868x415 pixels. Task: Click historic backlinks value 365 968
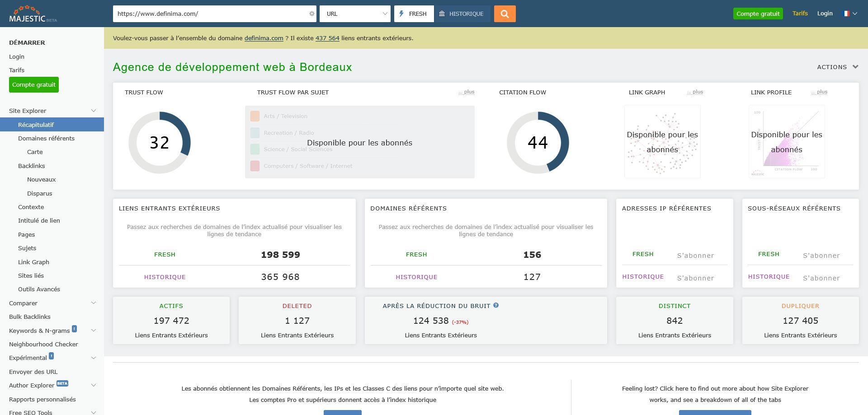[x=280, y=277]
